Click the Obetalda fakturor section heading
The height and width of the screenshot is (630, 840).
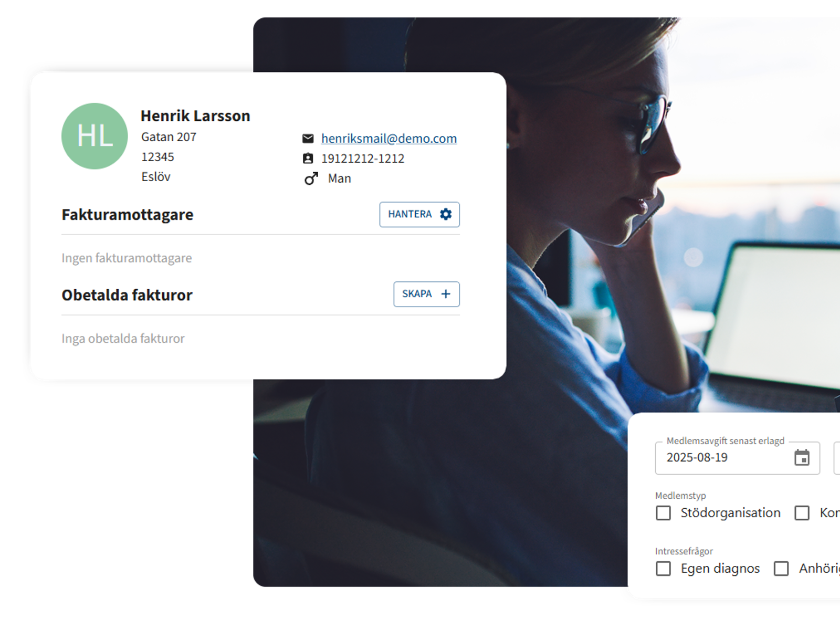point(127,295)
